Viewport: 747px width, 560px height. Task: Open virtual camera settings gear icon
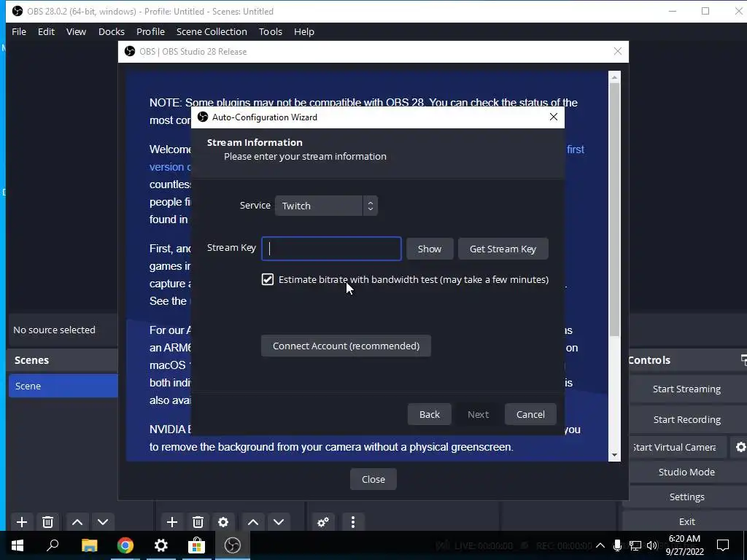(x=740, y=447)
